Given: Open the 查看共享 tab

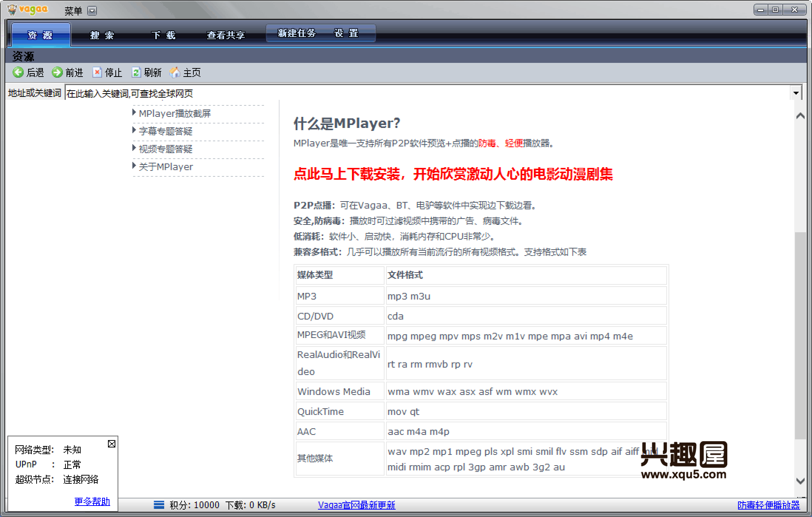Looking at the screenshot, I should pyautogui.click(x=226, y=35).
